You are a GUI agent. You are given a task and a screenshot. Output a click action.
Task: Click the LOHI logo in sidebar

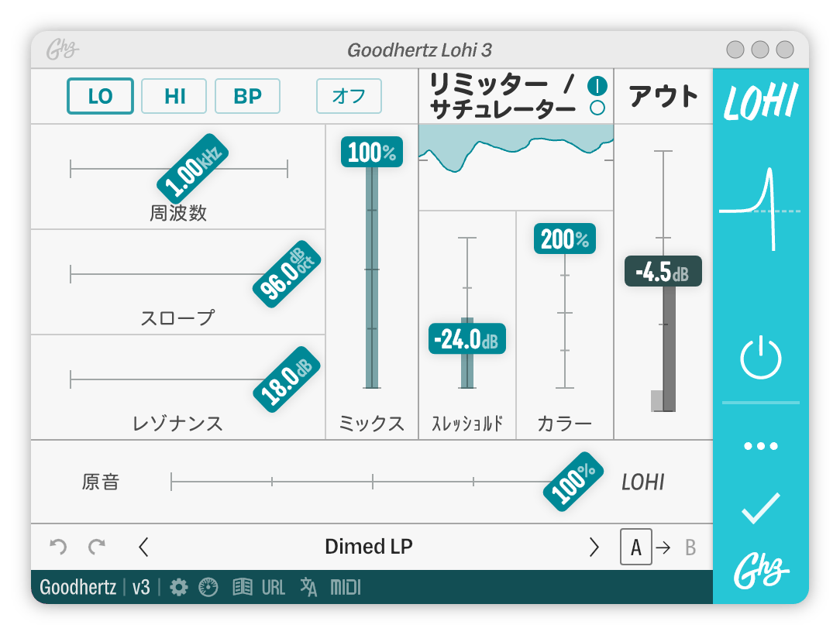coord(761,101)
